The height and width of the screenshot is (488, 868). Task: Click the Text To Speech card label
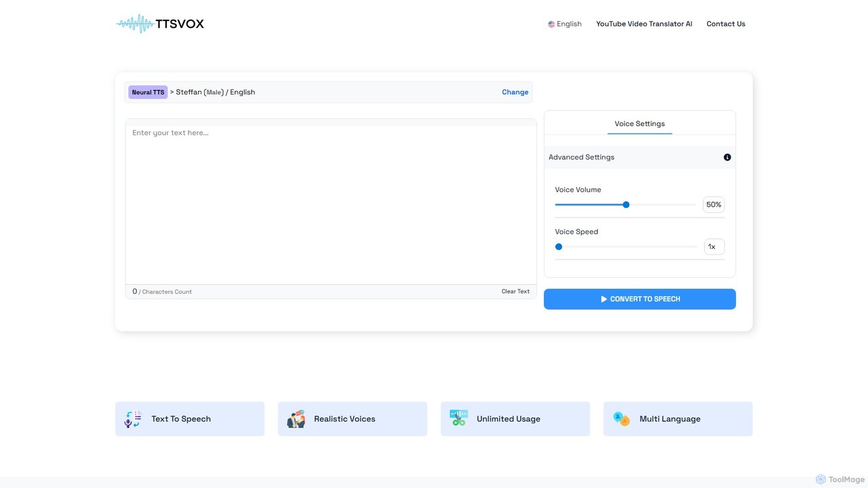181,419
